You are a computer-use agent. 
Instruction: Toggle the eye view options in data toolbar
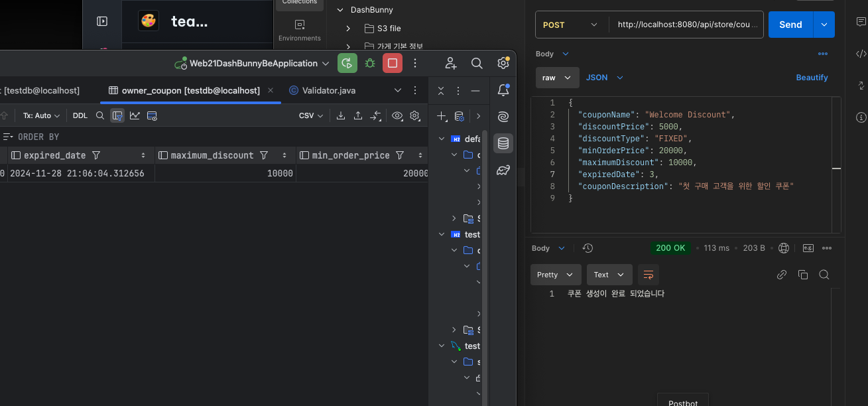397,115
